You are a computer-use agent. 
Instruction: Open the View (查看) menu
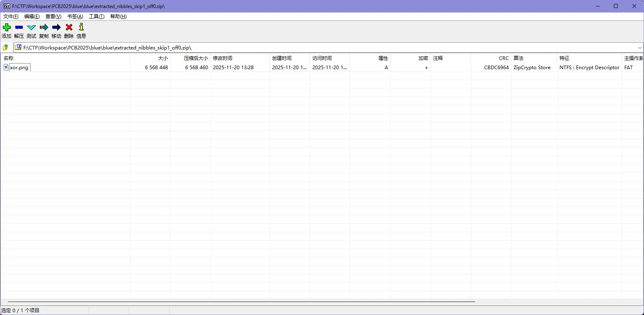tap(53, 16)
